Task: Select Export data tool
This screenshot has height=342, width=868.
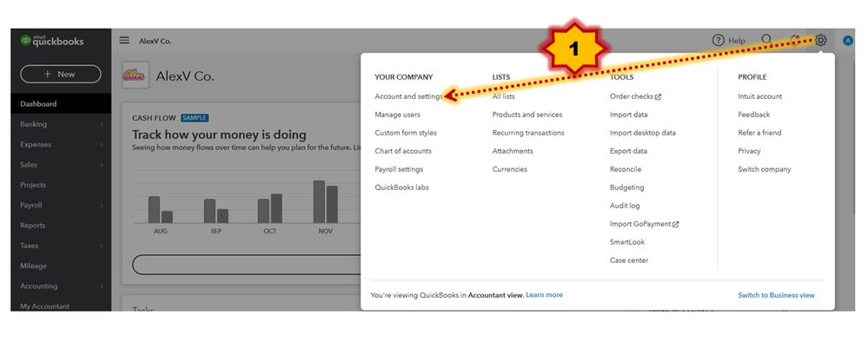Action: point(628,151)
